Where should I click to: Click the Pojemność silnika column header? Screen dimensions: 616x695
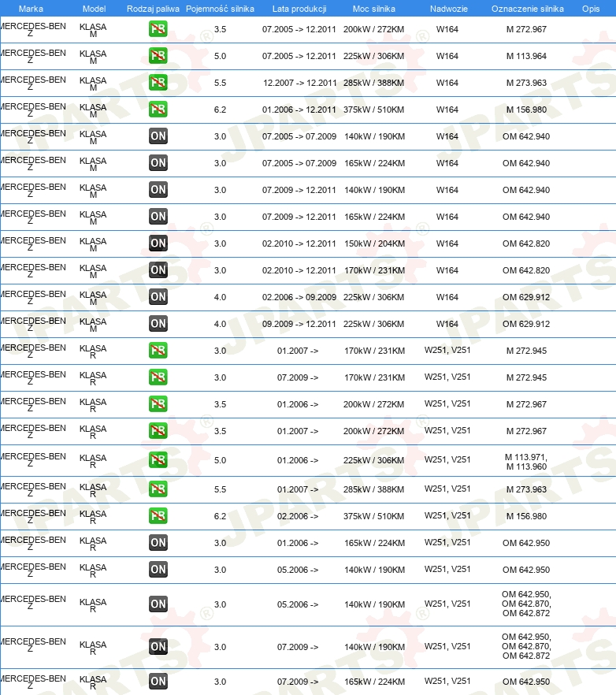tap(220, 9)
